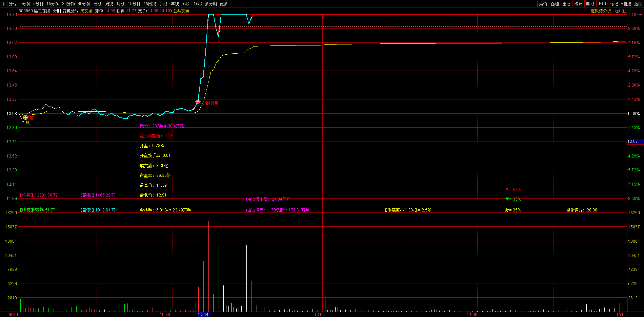
Task: Click the 【散买】1465.29万 value
Action: 98,195
